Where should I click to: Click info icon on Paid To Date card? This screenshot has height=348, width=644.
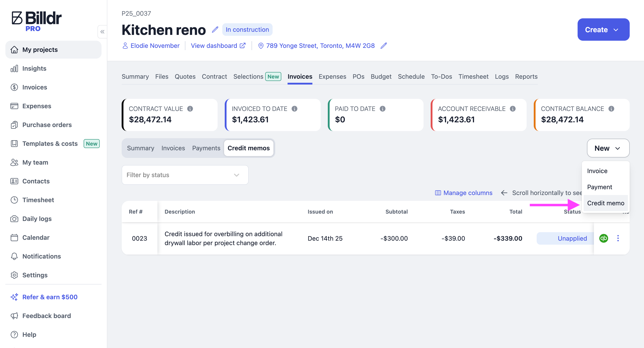[383, 109]
